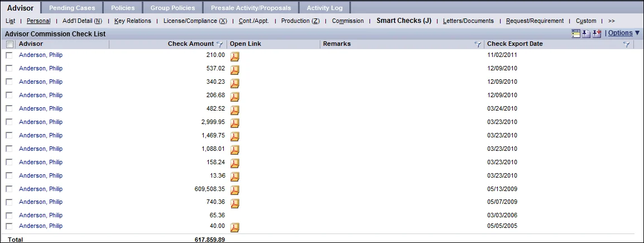
Task: Open Anderson, Philip link dated 03/24/2010
Action: (x=41, y=108)
